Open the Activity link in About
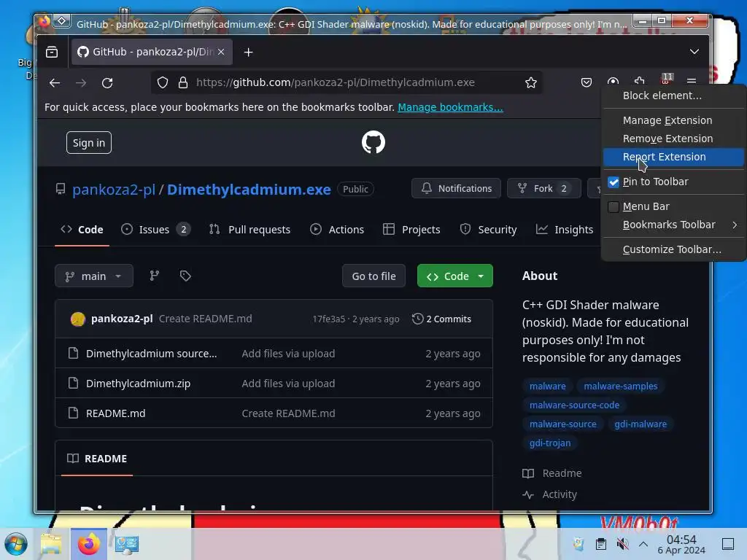This screenshot has height=560, width=747. pyautogui.click(x=550, y=495)
